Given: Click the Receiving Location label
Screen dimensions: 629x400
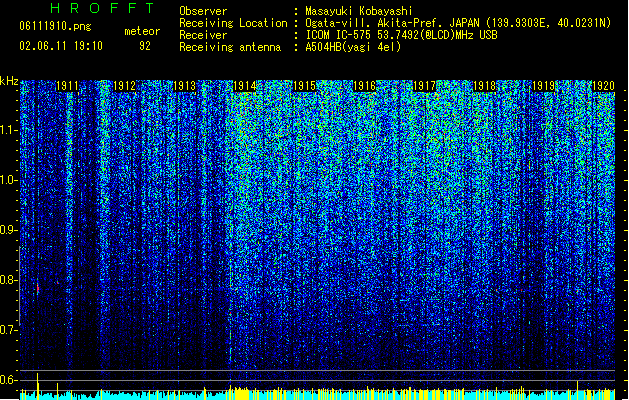Looking at the screenshot, I should [x=233, y=23].
